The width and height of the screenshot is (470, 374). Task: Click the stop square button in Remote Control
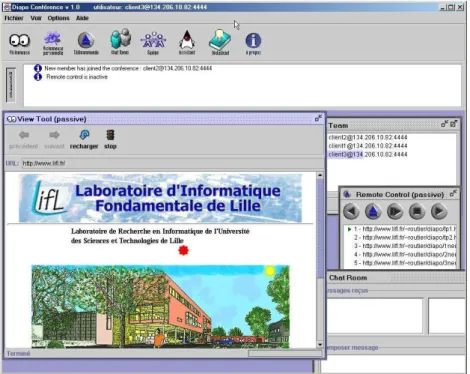click(417, 211)
